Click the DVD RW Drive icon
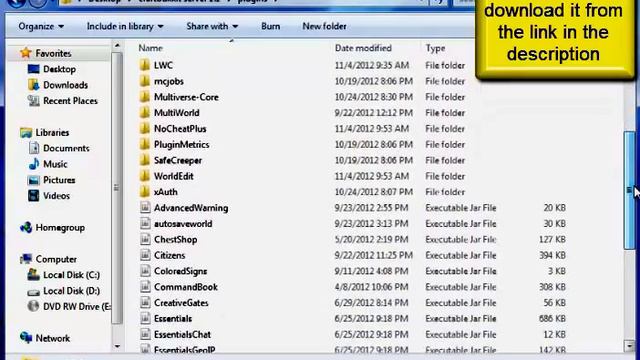Image resolution: width=640 pixels, height=360 pixels. 33,306
